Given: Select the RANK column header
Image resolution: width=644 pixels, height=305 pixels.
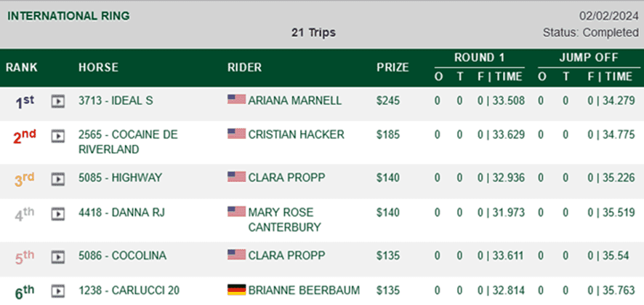Looking at the screenshot, I should coord(21,68).
